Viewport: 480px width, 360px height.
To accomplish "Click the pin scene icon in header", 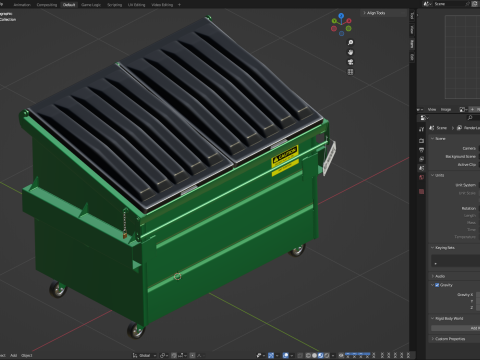I will (468, 4).
